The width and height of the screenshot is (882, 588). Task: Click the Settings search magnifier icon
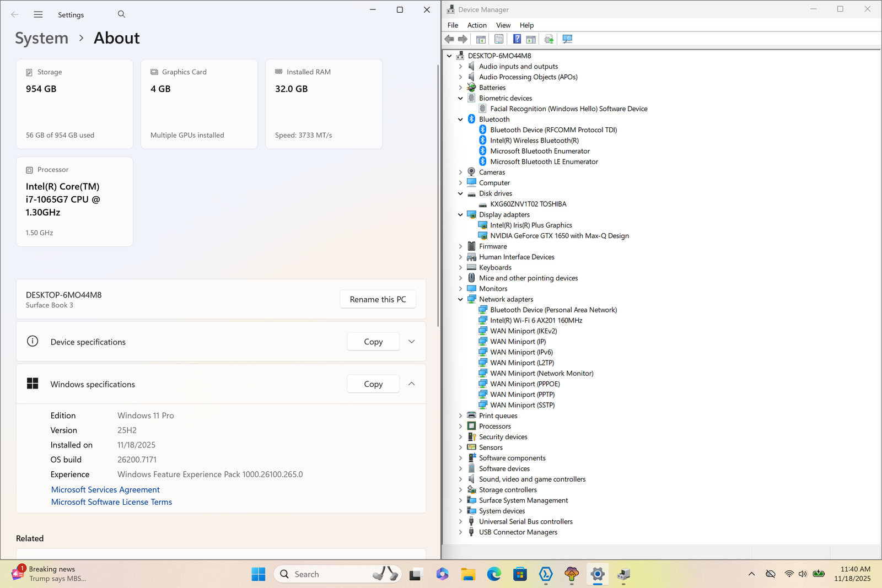pyautogui.click(x=121, y=14)
